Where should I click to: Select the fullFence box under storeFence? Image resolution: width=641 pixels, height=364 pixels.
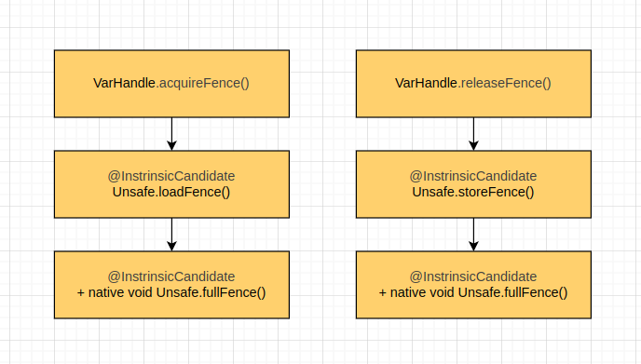(x=473, y=285)
